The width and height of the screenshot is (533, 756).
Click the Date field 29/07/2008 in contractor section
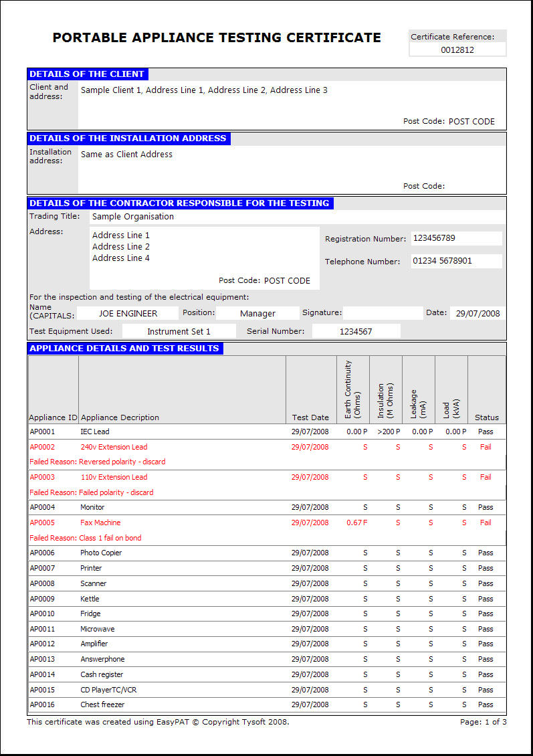coord(477,313)
